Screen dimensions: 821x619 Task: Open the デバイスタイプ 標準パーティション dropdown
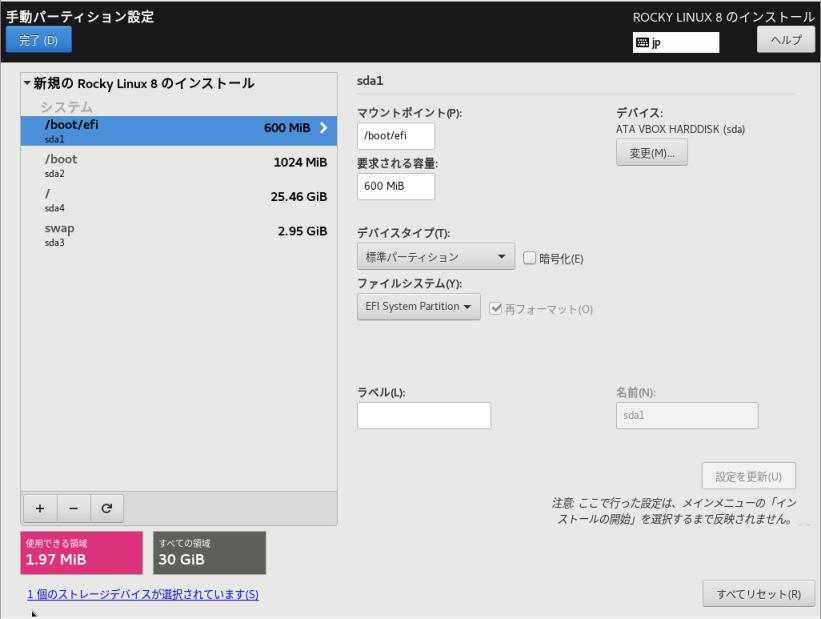pos(436,257)
